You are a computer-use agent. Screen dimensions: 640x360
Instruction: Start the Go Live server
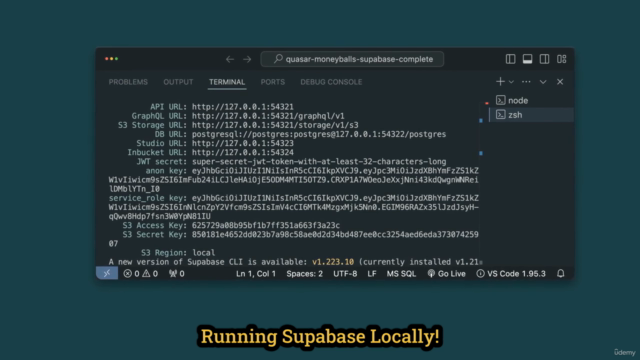[446, 273]
